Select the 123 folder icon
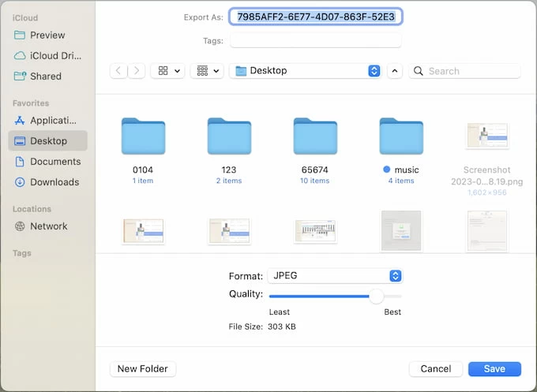The image size is (537, 392). 229,136
